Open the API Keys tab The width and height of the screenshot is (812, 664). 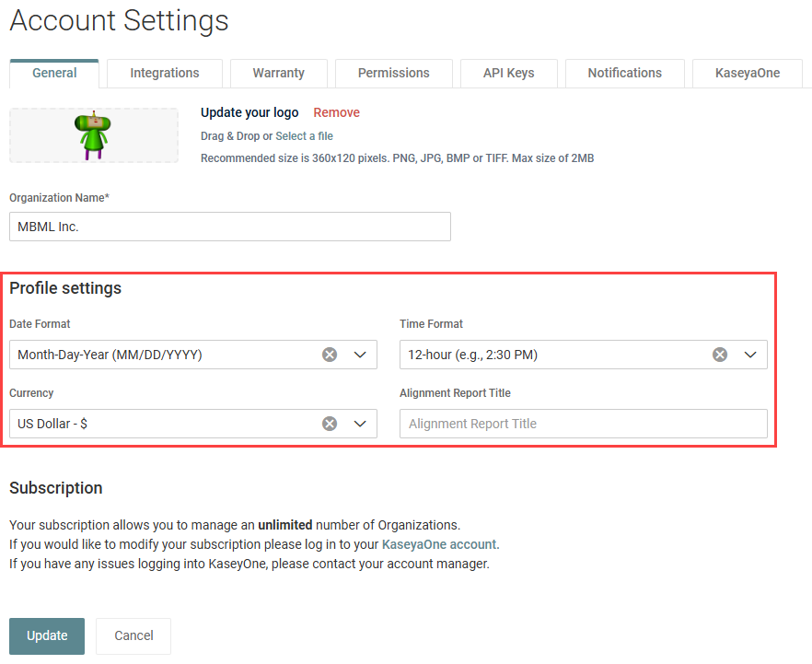(508, 73)
